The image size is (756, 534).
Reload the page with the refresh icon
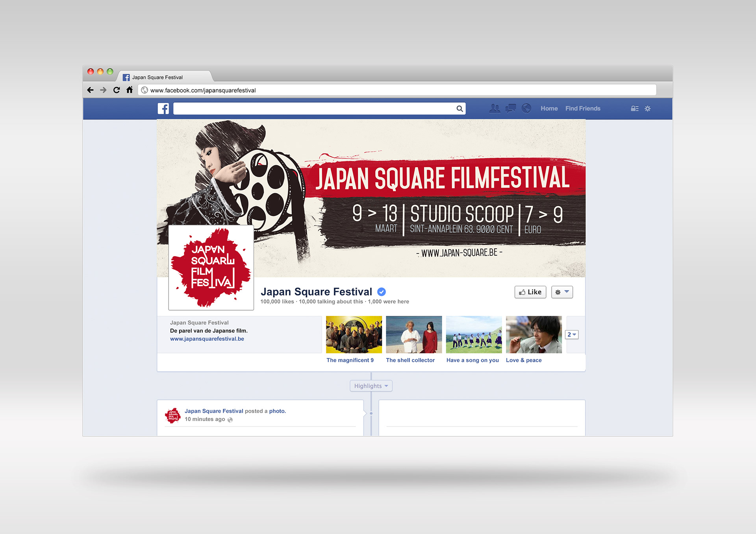117,90
